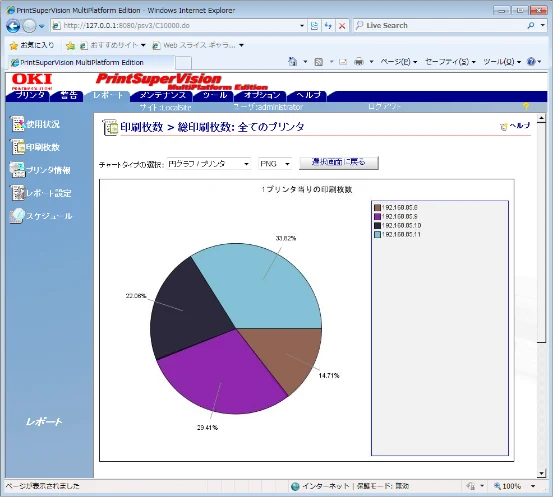Switch to the ツール tab

[214, 95]
